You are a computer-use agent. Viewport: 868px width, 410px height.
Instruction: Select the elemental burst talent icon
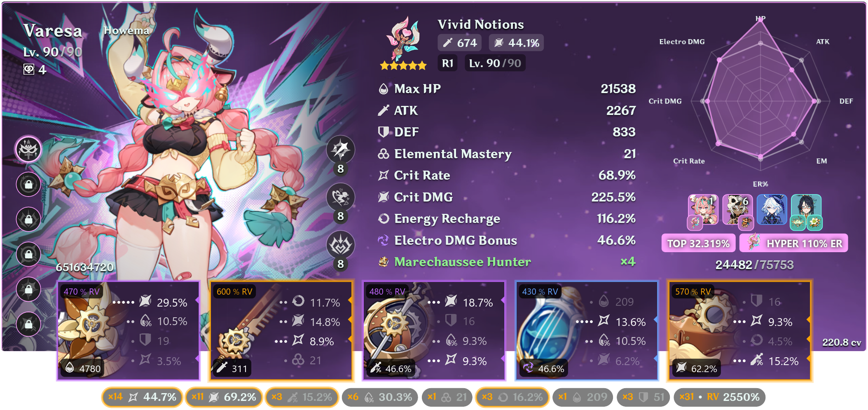coord(340,245)
